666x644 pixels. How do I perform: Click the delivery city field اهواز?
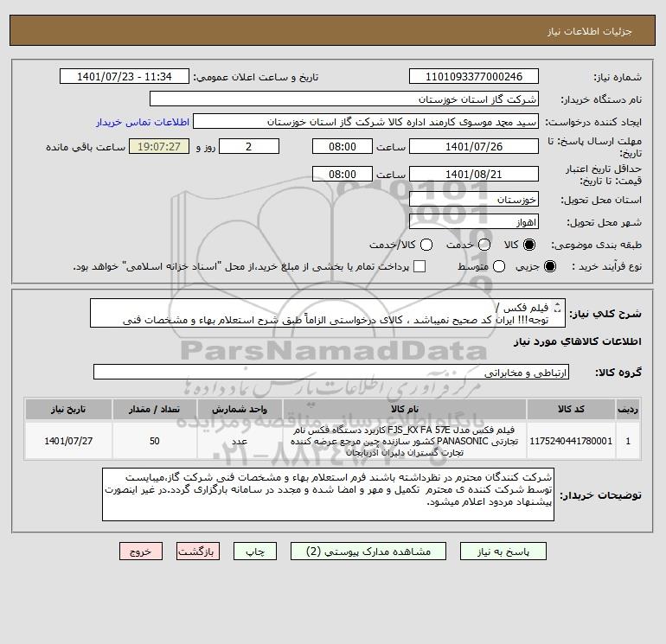[474, 221]
